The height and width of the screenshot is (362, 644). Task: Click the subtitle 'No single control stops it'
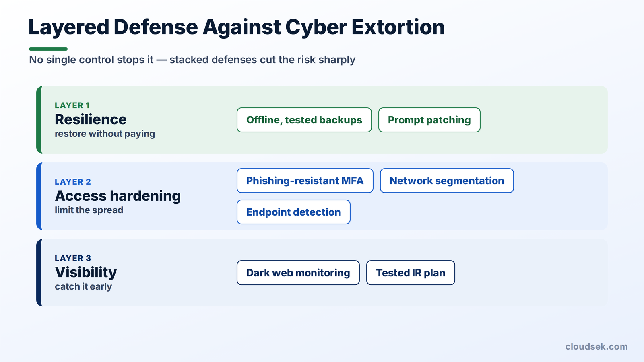pos(91,60)
